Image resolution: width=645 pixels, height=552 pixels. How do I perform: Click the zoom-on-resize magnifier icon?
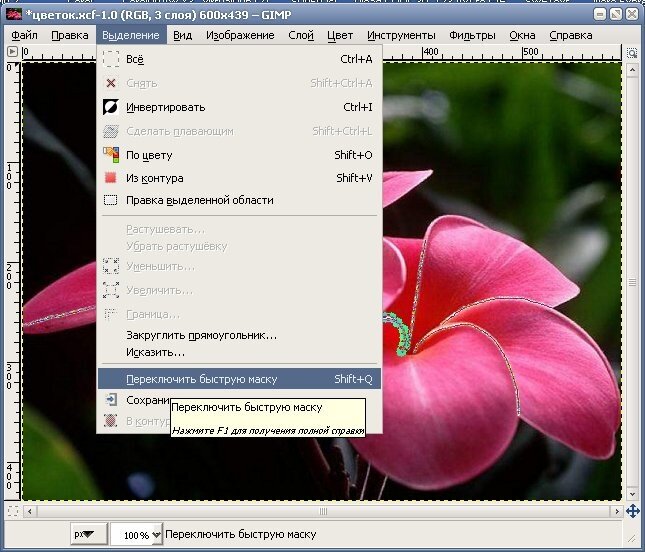pos(632,53)
